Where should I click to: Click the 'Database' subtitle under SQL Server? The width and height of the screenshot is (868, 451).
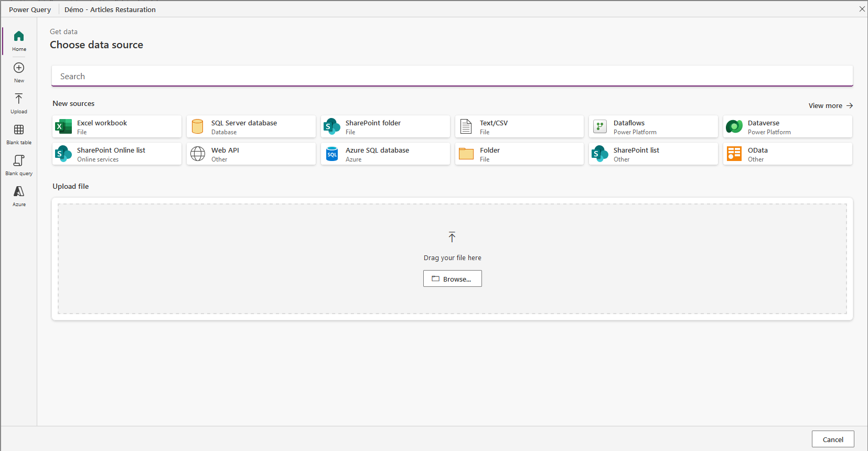point(224,132)
